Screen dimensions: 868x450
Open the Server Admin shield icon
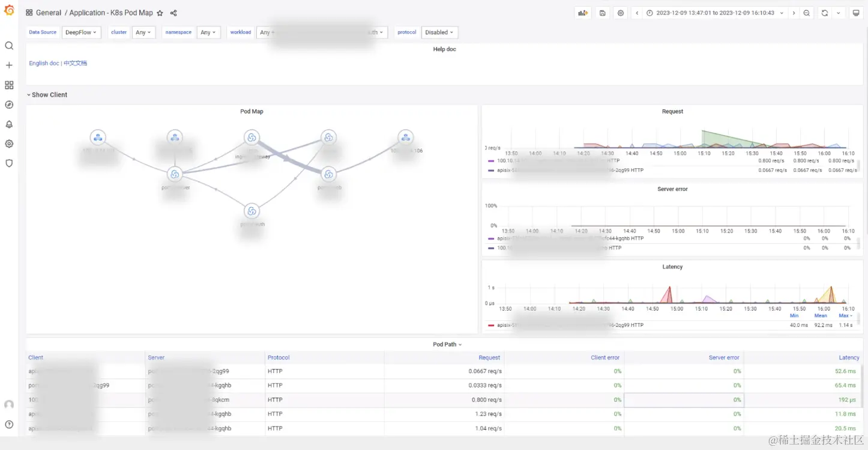coord(9,163)
